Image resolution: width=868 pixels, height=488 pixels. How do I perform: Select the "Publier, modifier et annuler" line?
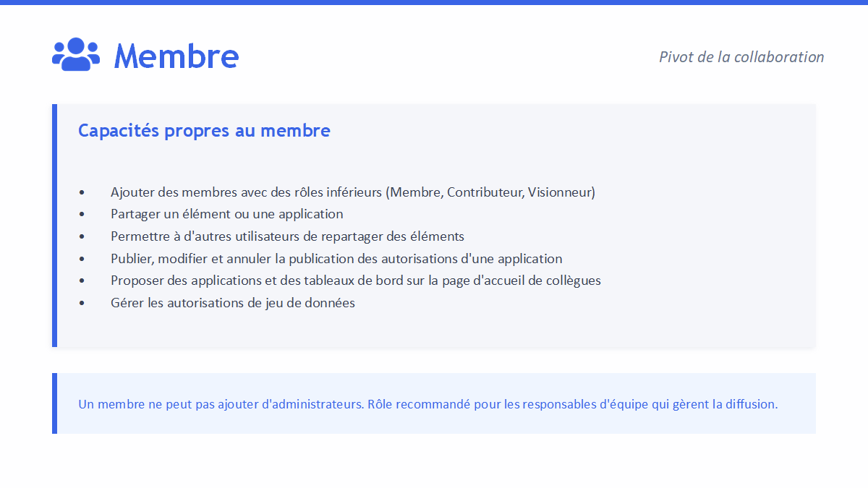[x=336, y=259]
